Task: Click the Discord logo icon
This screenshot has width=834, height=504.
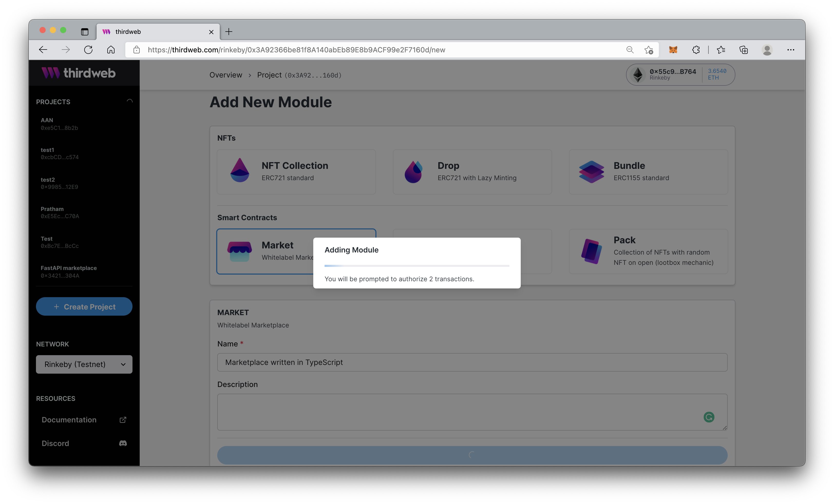Action: point(123,443)
